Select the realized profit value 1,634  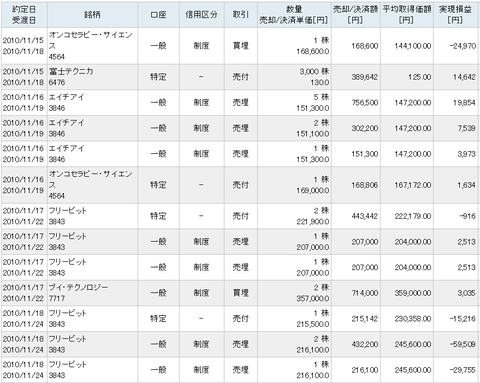click(466, 185)
